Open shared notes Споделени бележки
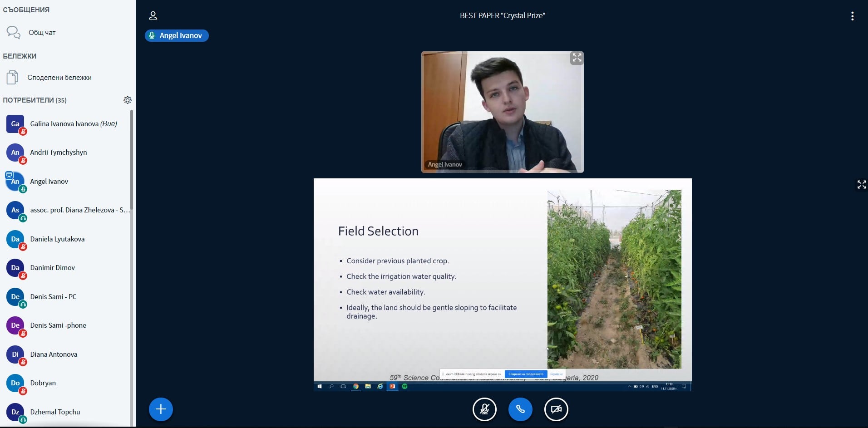The image size is (868, 428). (59, 78)
